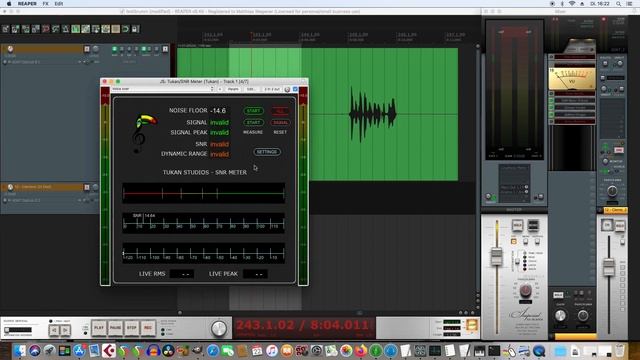Open Calendar from the Dock
This screenshot has width=640, height=360.
tap(257, 351)
